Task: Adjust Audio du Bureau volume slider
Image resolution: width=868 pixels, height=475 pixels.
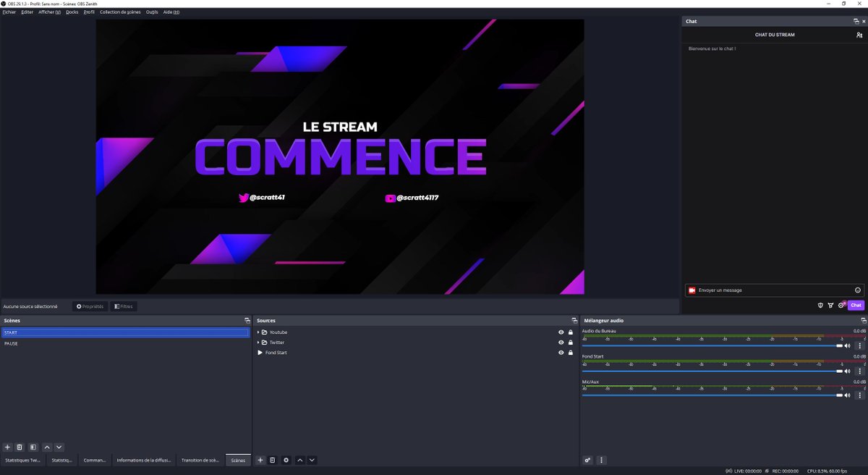Action: click(712, 346)
